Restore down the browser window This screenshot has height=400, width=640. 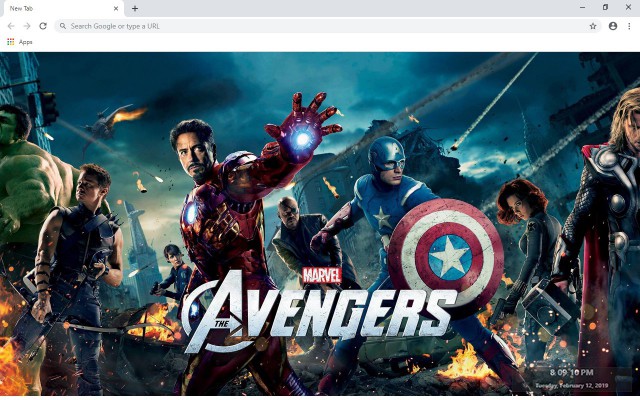click(x=605, y=7)
